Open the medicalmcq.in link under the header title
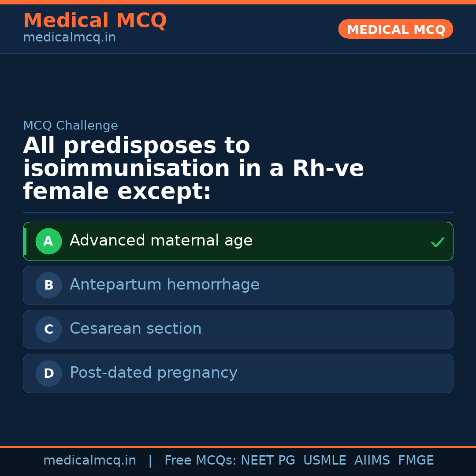476x476 pixels. 69,38
